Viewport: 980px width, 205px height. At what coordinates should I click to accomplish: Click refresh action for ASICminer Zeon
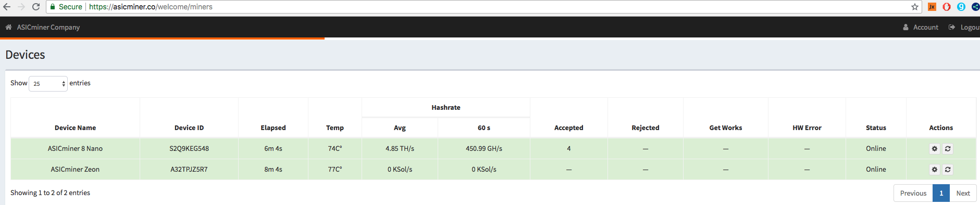[948, 170]
